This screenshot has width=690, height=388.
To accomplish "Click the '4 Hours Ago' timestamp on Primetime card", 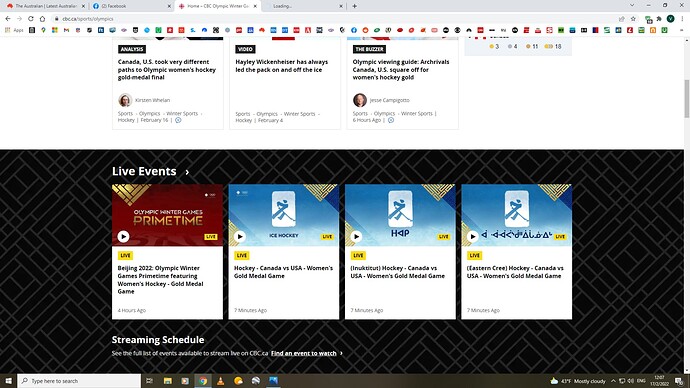I will (132, 310).
